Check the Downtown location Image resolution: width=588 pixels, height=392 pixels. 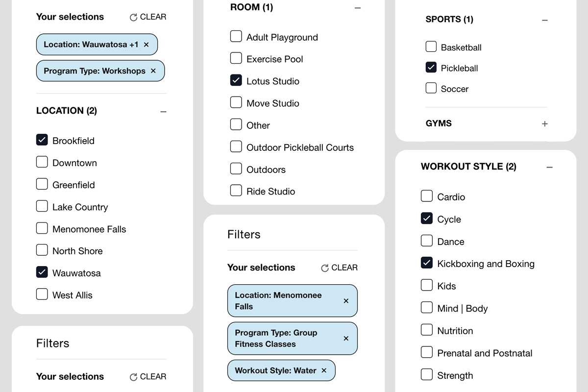(42, 162)
